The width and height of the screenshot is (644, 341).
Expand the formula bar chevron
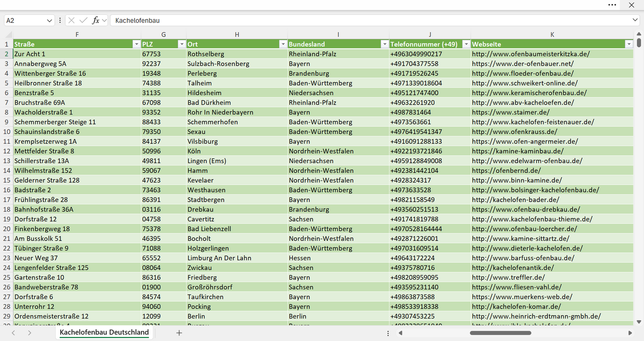click(x=635, y=20)
